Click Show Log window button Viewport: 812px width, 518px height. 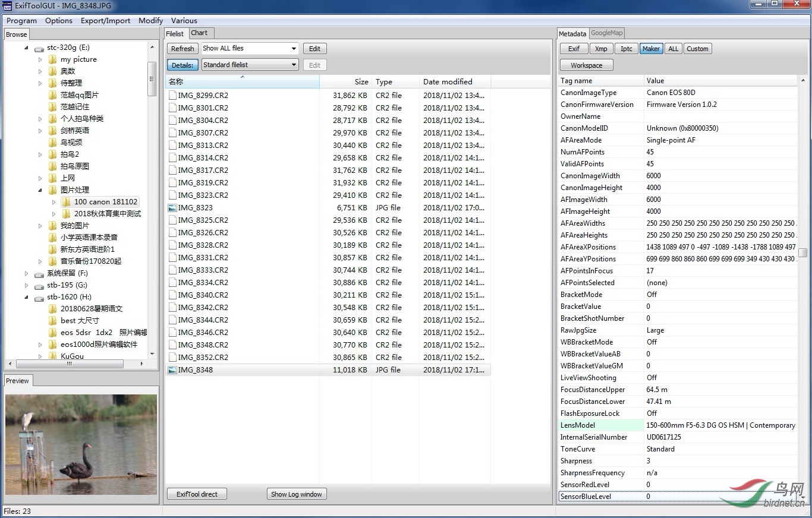(297, 494)
